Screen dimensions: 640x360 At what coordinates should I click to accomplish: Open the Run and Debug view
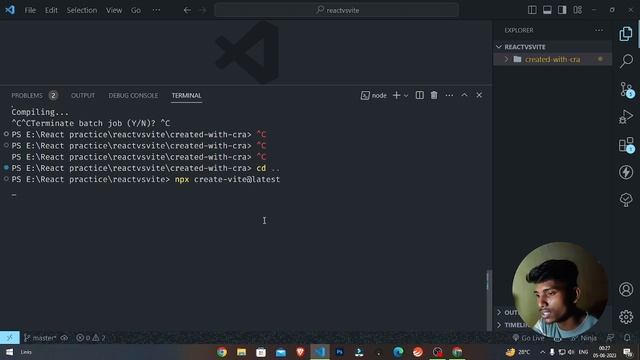click(x=626, y=117)
